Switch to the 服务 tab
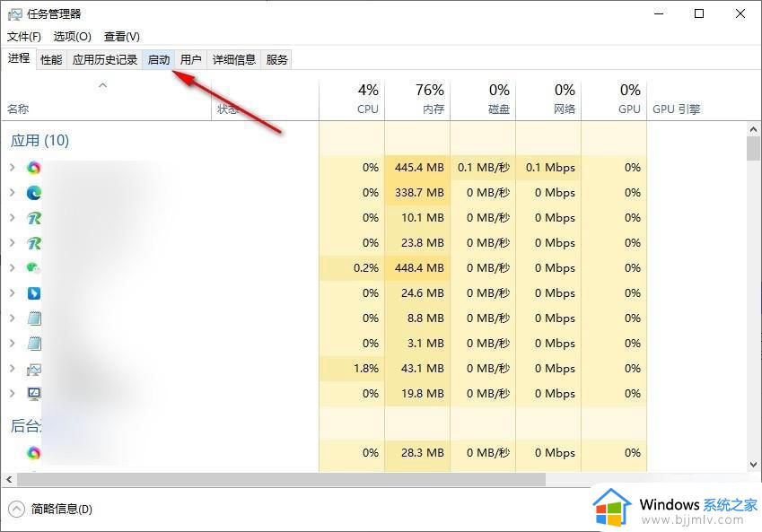 [x=277, y=60]
